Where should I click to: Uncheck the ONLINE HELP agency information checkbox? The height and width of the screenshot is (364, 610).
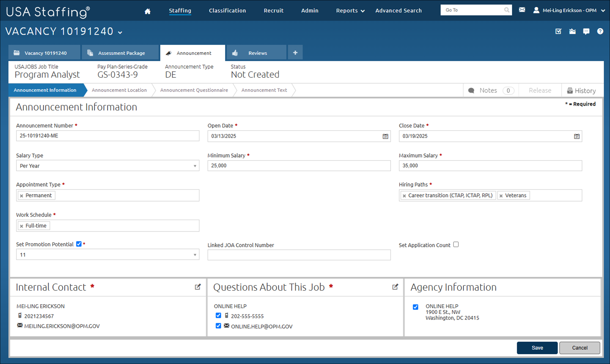pyautogui.click(x=415, y=307)
